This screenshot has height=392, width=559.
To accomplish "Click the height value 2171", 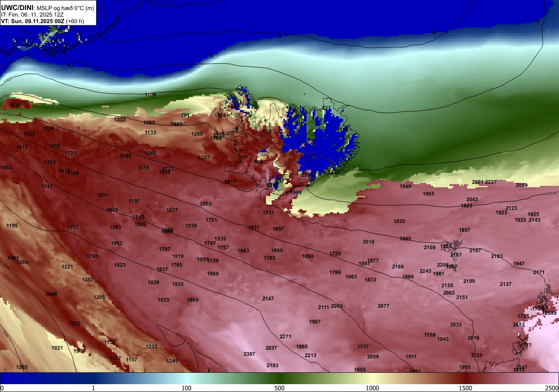I will click(539, 272).
